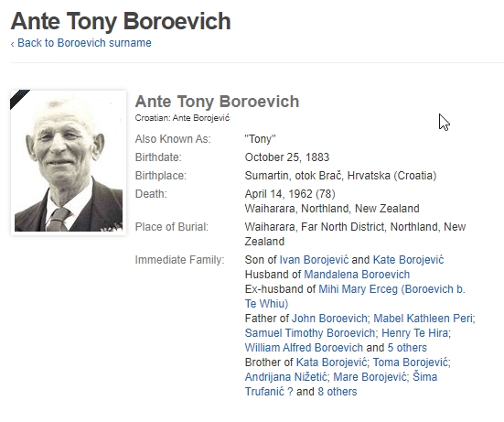Open sibling Kata Borojević's profile

[x=331, y=362]
